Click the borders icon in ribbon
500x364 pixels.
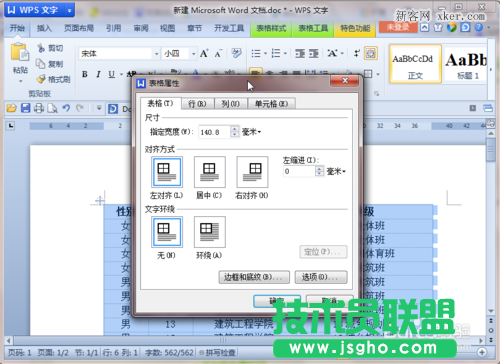pyautogui.click(x=368, y=74)
